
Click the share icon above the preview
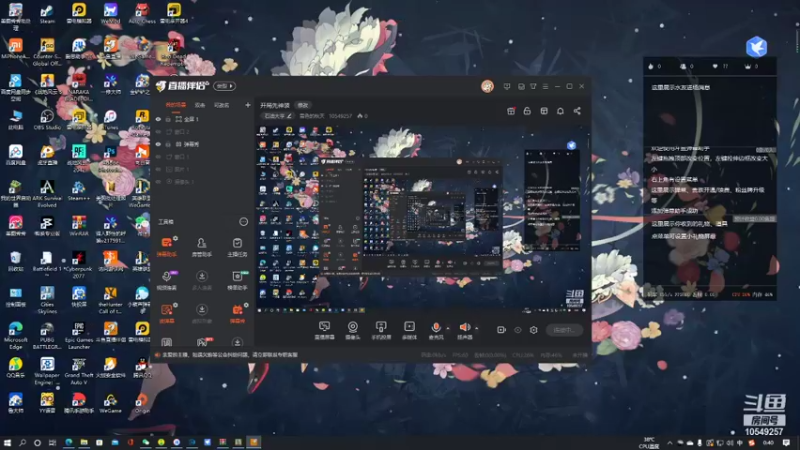(577, 111)
